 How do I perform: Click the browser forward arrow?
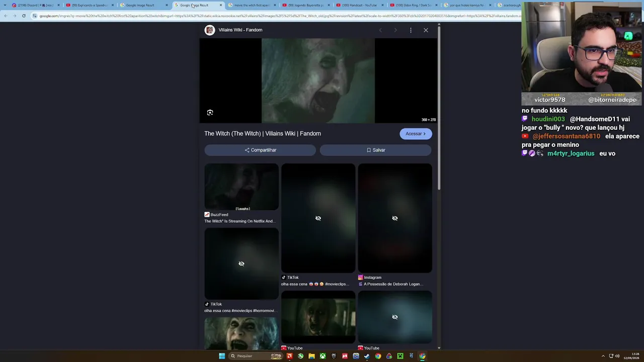[15, 16]
